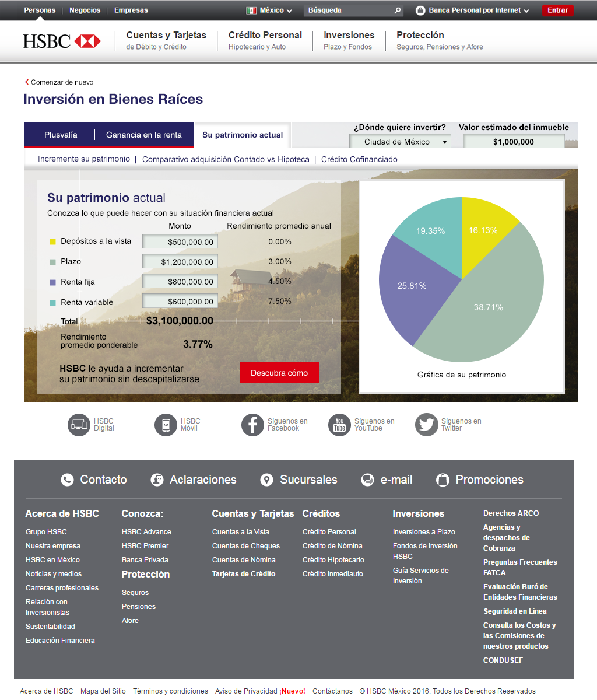Select the Su patrimonio actual tab
The image size is (597, 700).
click(x=243, y=135)
